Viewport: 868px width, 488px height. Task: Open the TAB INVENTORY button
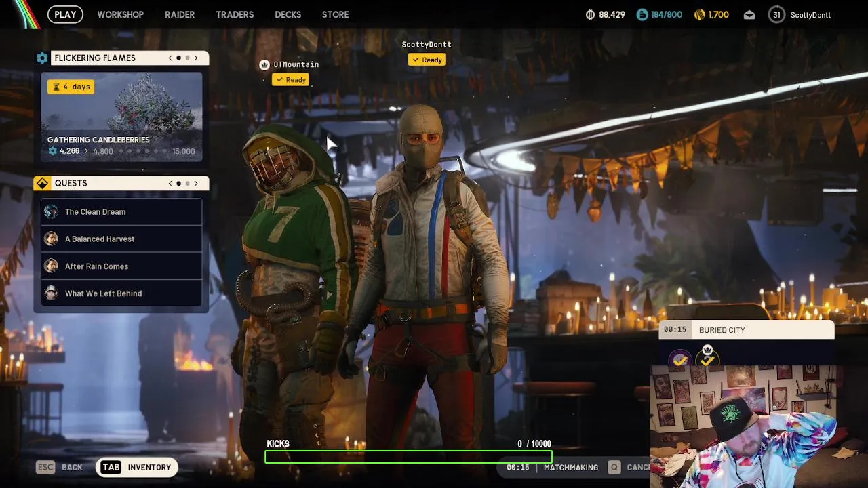[137, 467]
